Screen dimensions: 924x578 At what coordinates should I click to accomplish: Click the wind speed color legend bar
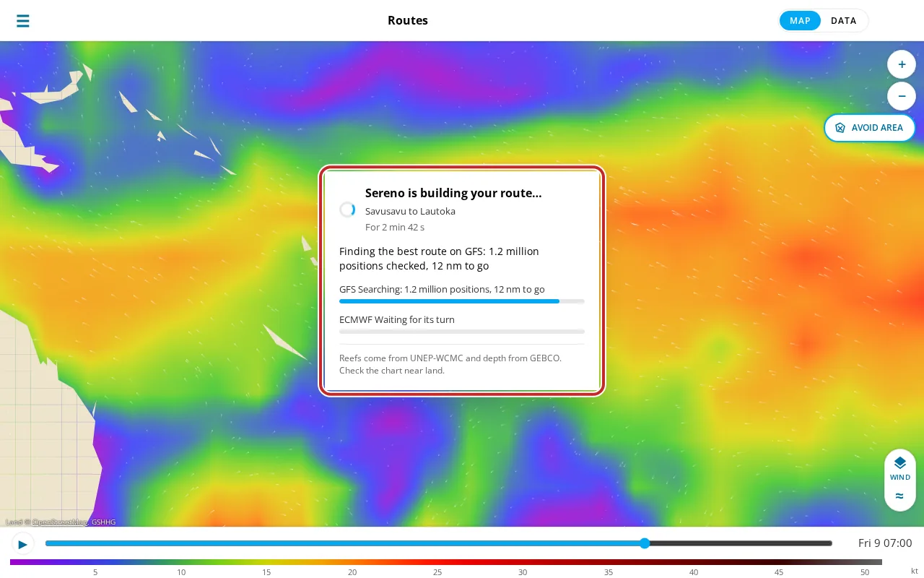(x=446, y=562)
